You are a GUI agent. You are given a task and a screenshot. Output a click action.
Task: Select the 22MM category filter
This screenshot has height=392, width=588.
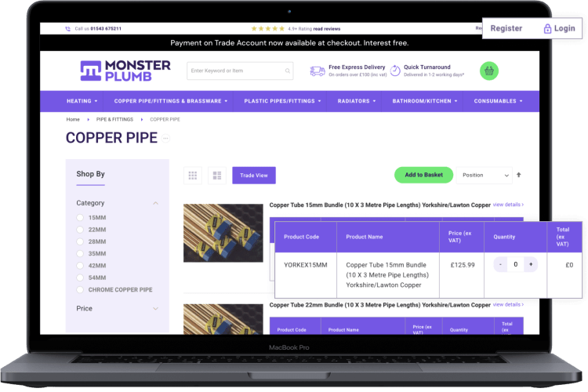[92, 230]
